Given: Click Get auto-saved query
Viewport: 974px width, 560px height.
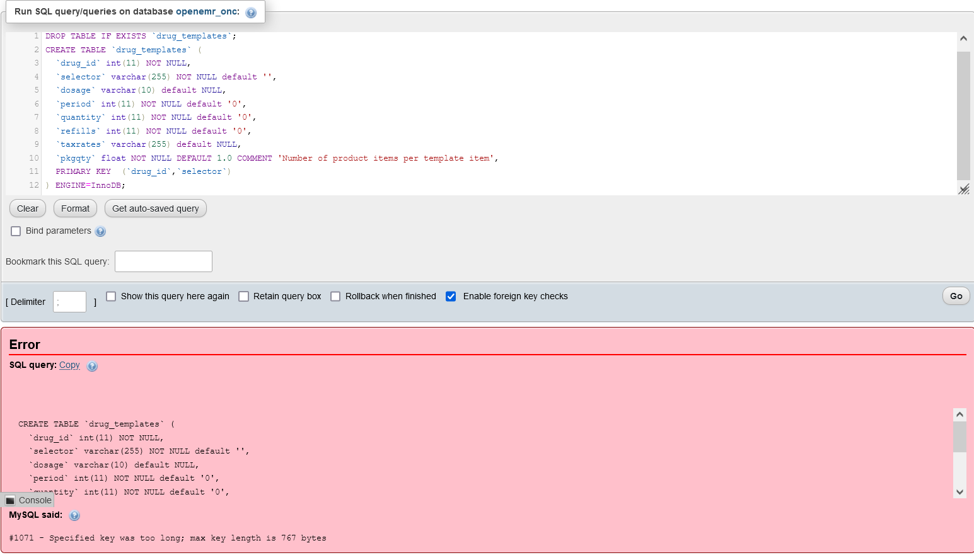Looking at the screenshot, I should (155, 208).
